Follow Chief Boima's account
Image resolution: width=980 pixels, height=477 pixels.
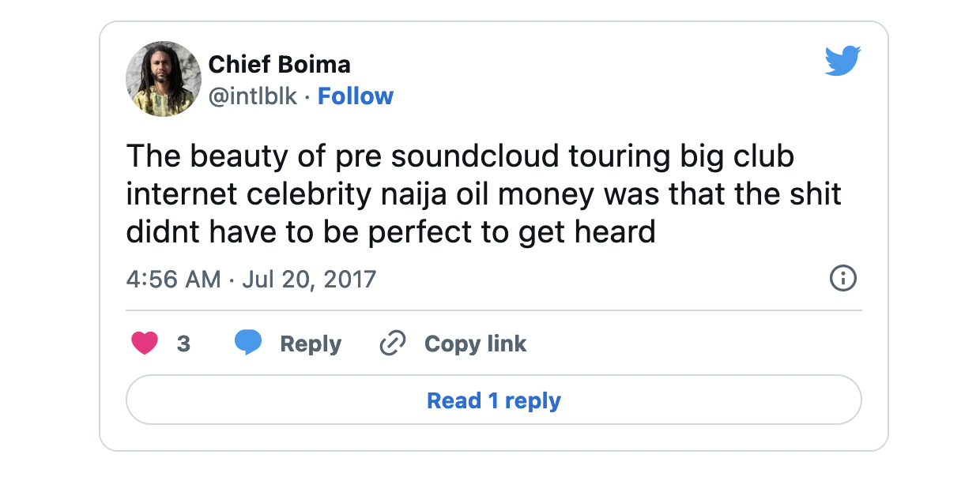click(x=355, y=96)
